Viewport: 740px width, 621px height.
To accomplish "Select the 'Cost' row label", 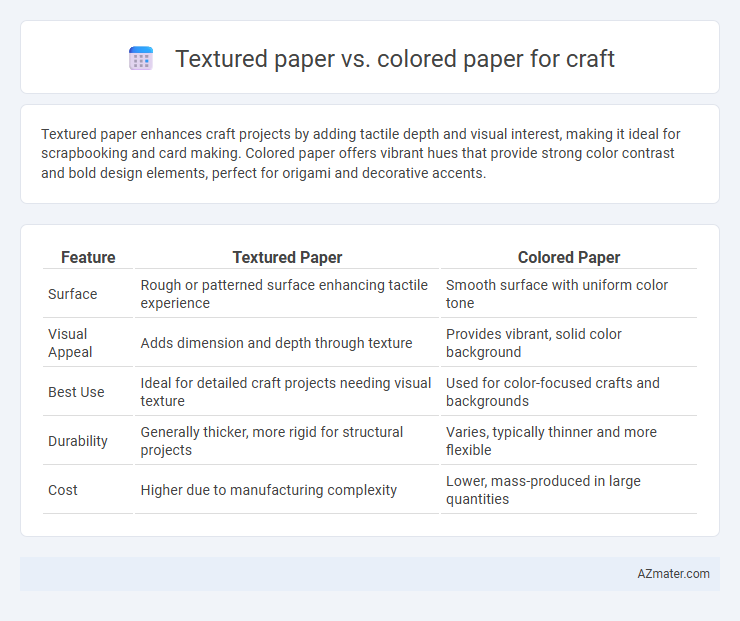I will pos(63,490).
